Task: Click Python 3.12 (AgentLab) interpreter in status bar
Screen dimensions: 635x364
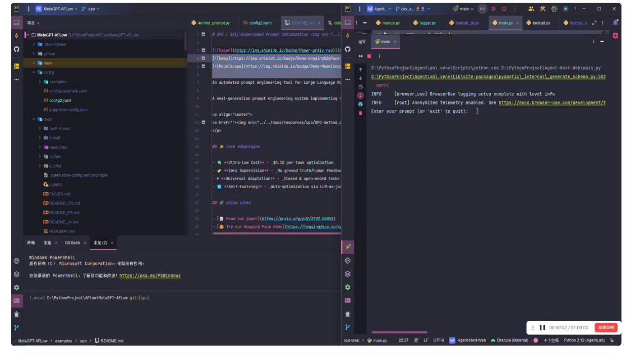Action: point(584,341)
